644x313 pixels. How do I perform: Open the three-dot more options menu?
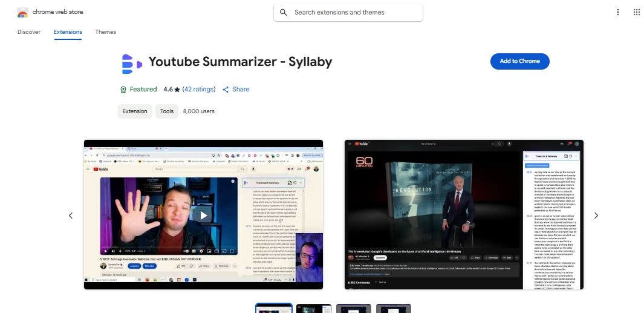point(618,12)
